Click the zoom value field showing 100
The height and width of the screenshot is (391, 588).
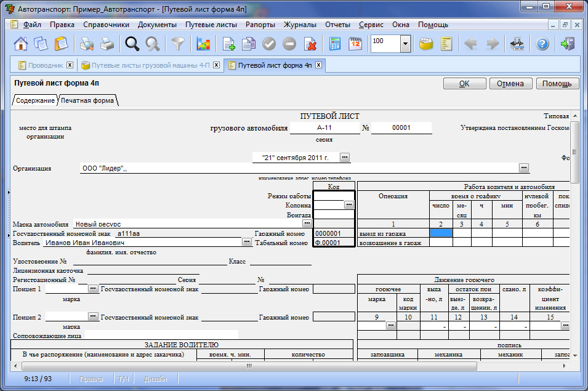point(385,44)
